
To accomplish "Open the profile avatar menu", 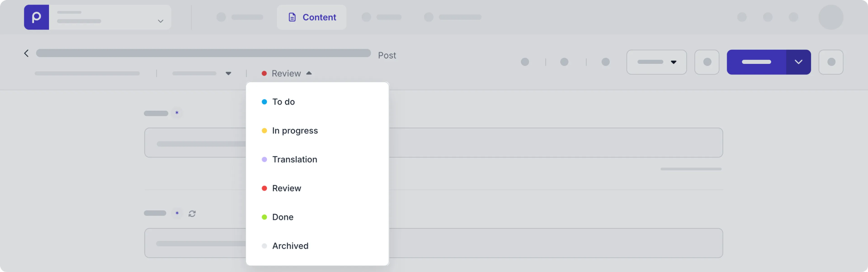I will click(831, 17).
